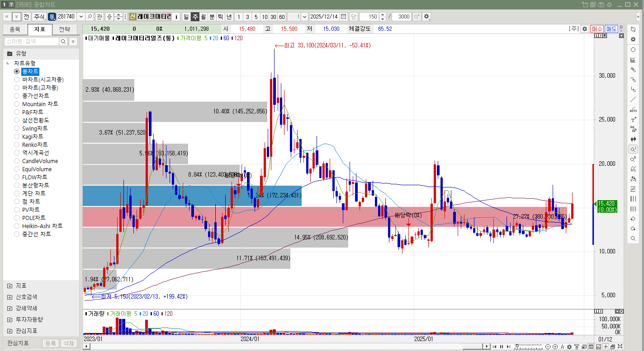644x351 pixels.
Task: Expand the 신호검색 section
Action: (x=10, y=297)
